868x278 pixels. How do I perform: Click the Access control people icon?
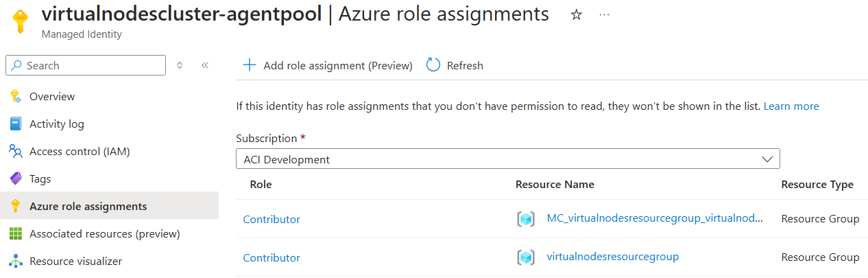coord(16,152)
